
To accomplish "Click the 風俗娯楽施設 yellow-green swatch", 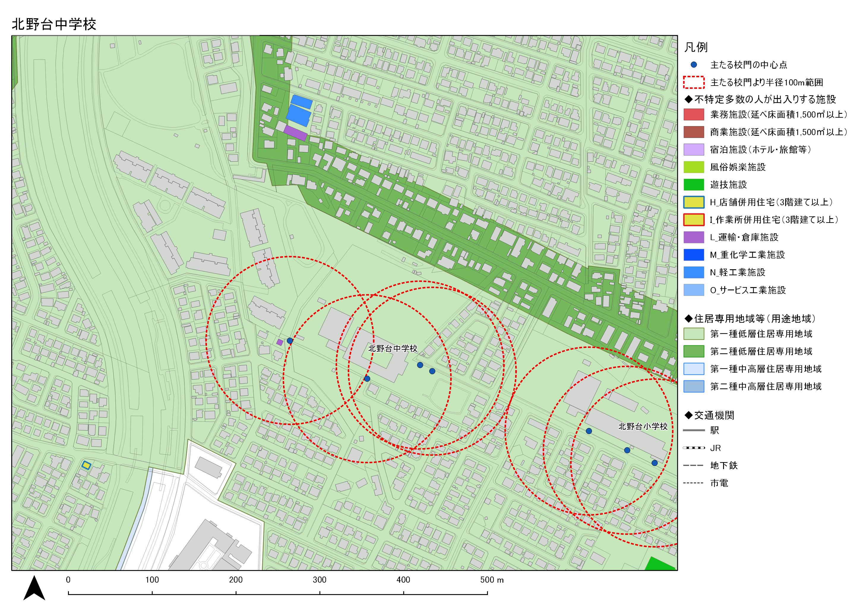I will point(694,167).
